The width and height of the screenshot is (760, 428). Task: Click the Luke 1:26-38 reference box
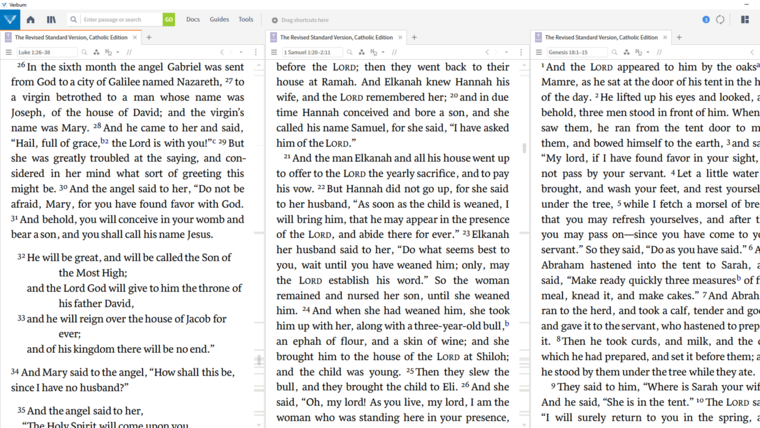(47, 52)
